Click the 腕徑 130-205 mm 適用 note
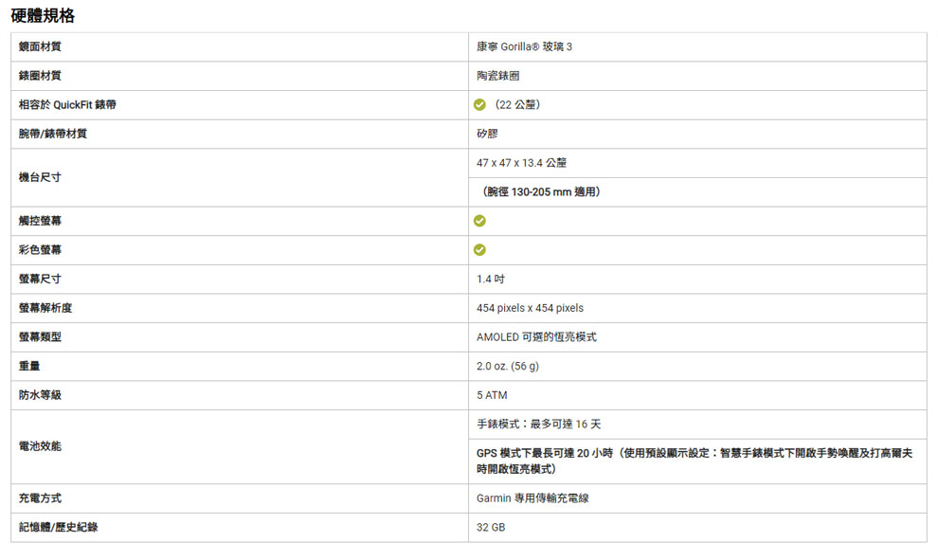Viewport: 938px width, 560px height. pos(541,191)
